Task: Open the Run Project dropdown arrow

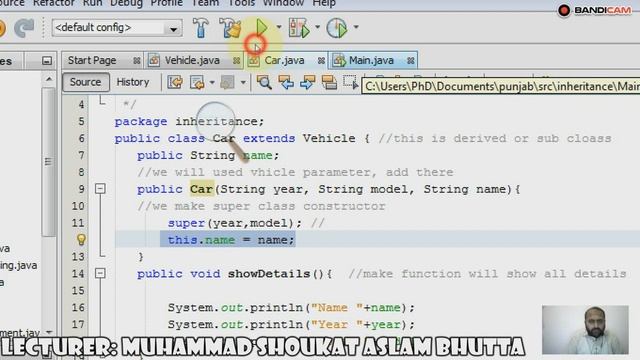Action: [279, 27]
